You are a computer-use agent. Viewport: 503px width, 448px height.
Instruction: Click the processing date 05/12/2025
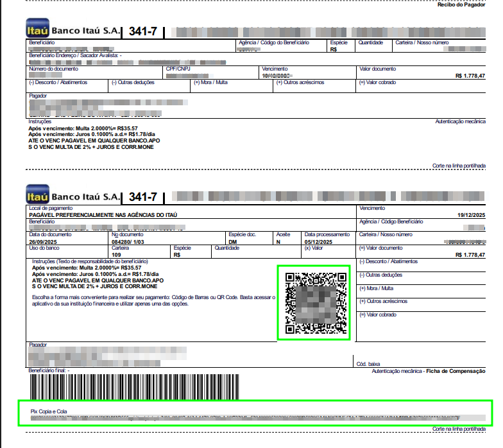click(320, 242)
